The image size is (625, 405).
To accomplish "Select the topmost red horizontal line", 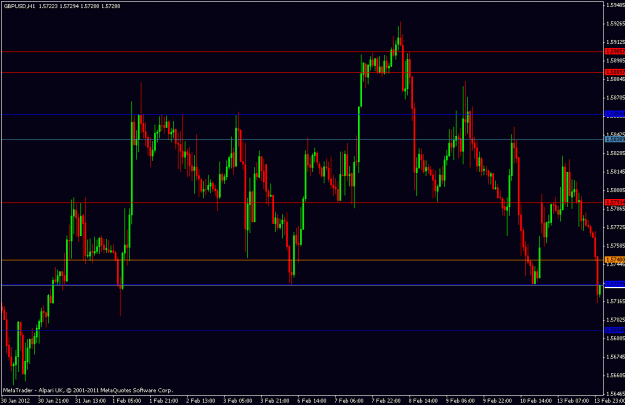I will pyautogui.click(x=302, y=51).
